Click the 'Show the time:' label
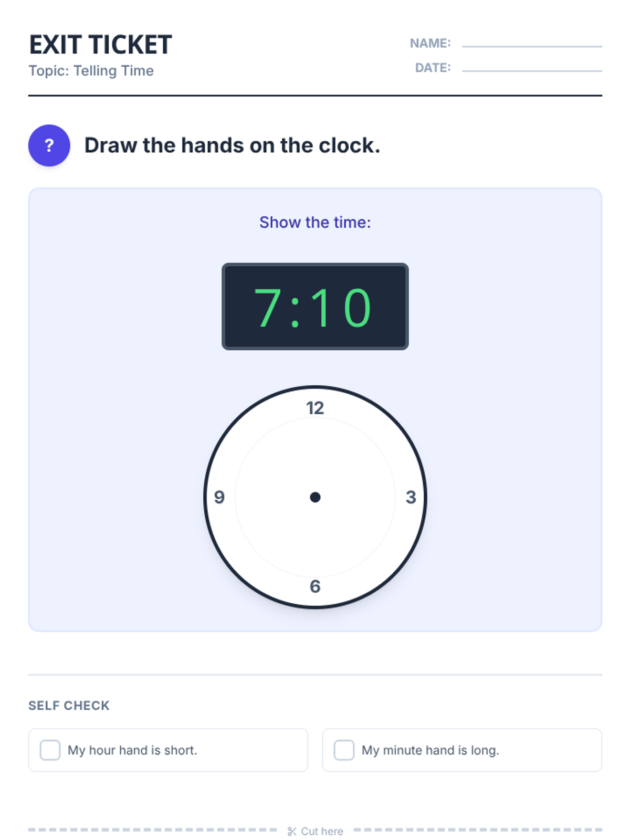Screen dimensions: 630x840 click(315, 222)
